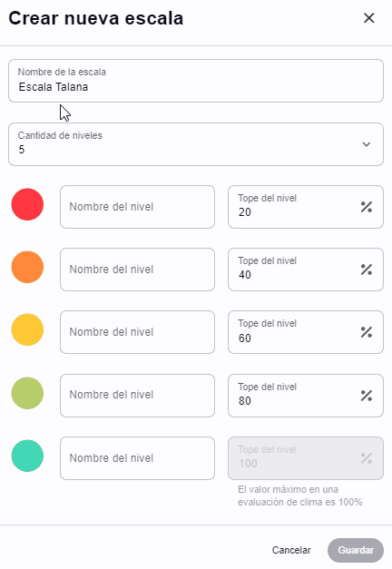
Task: Focus Nombre del nivel for red level
Action: click(137, 207)
